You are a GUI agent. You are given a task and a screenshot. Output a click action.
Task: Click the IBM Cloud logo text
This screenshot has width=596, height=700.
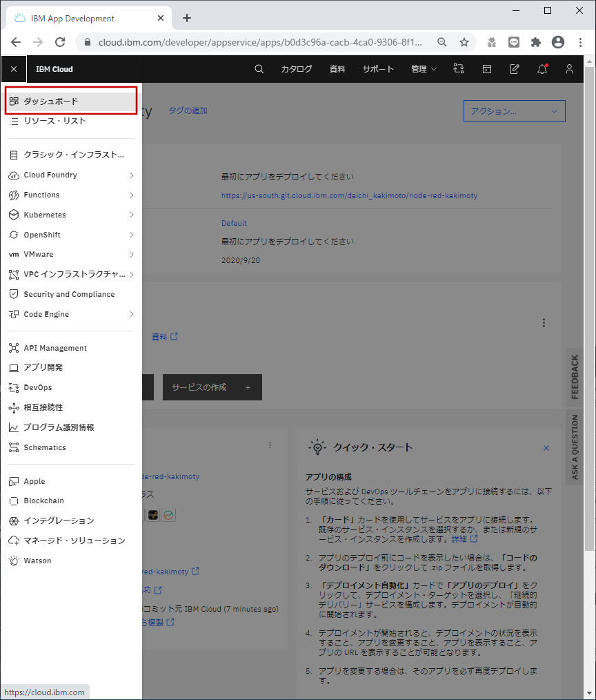click(54, 69)
